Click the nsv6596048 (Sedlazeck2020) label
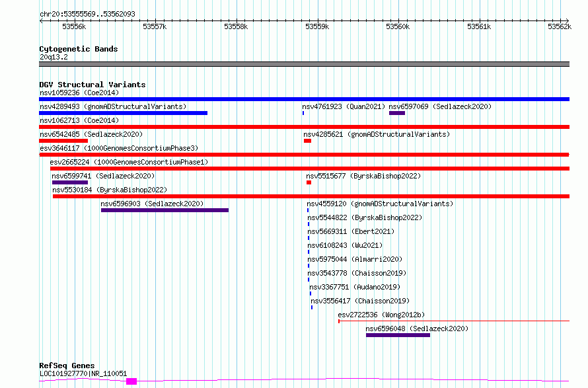 pos(417,329)
